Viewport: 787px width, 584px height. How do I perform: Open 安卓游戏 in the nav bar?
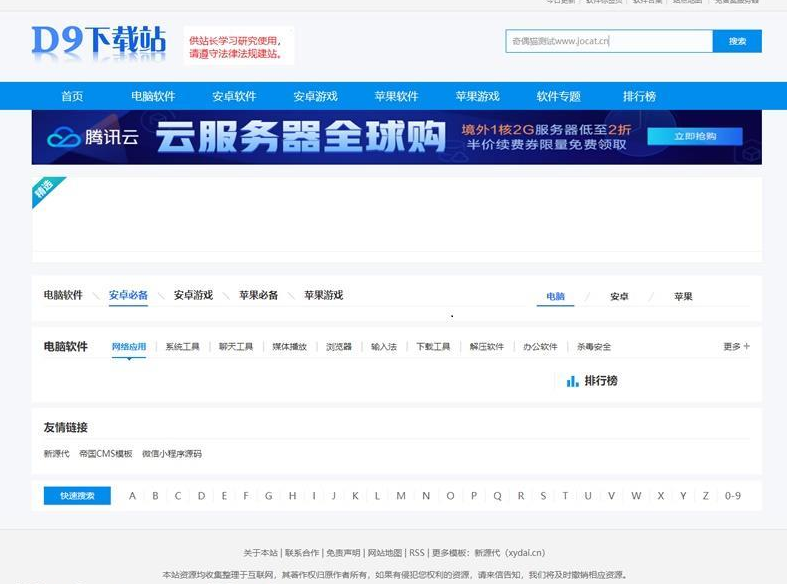(x=316, y=96)
